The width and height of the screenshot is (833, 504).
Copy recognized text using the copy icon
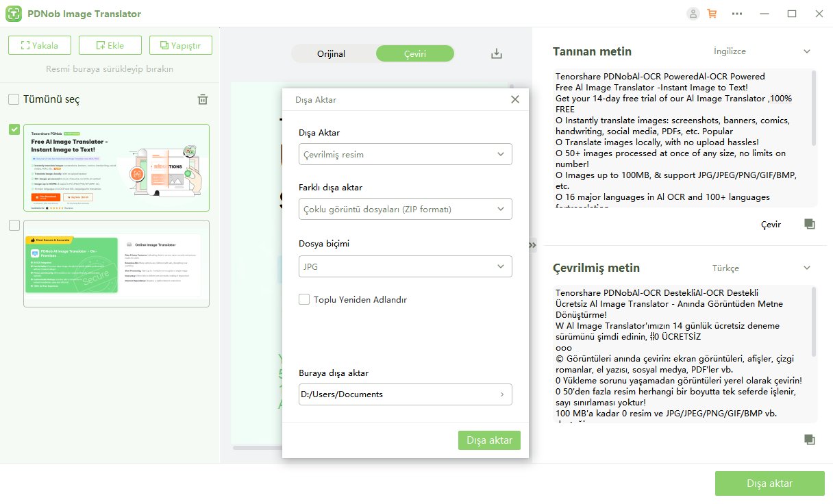pos(809,224)
